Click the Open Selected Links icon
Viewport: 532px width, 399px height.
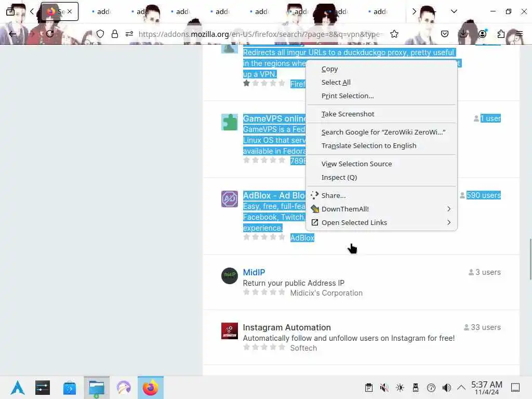click(x=315, y=222)
